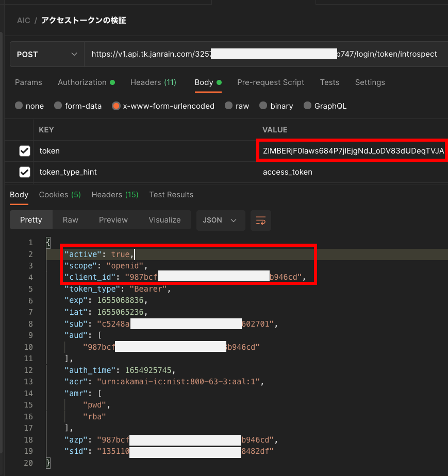Switch to Visualize response view
448x476 pixels.
click(164, 220)
